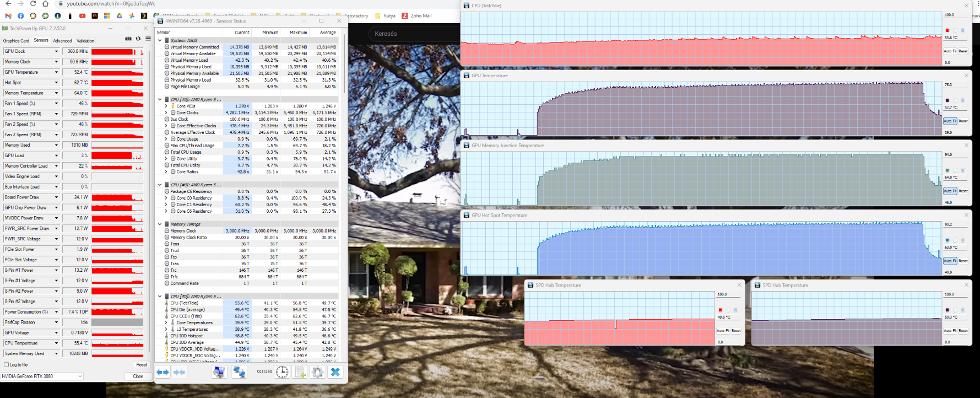980x398 pixels.
Task: Switch to the Graphics Card tab
Action: point(16,41)
